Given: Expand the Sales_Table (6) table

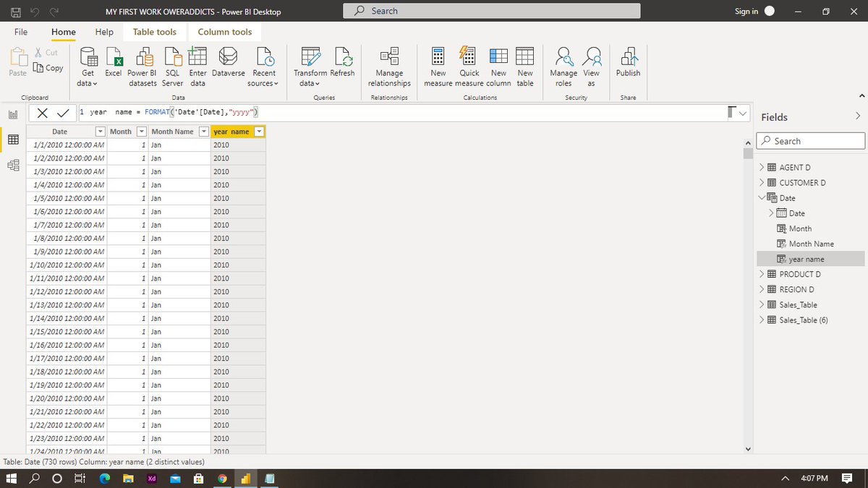Looking at the screenshot, I should click(761, 320).
